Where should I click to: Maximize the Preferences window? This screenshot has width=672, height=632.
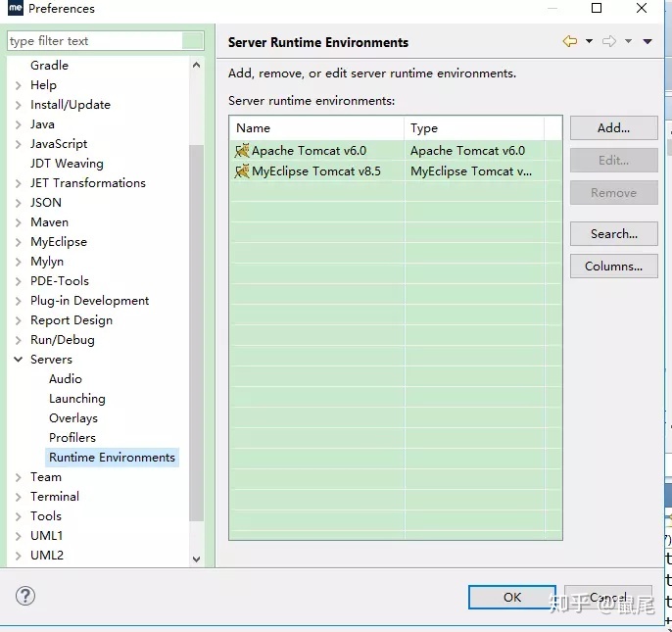click(597, 8)
